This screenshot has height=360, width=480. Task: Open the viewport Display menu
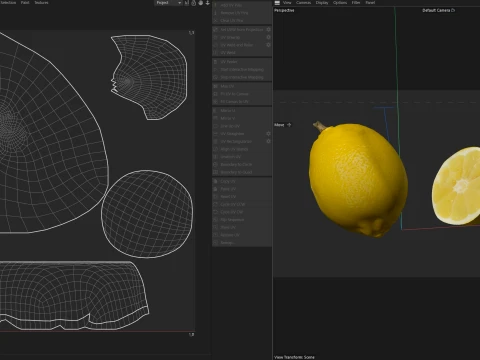tap(322, 3)
